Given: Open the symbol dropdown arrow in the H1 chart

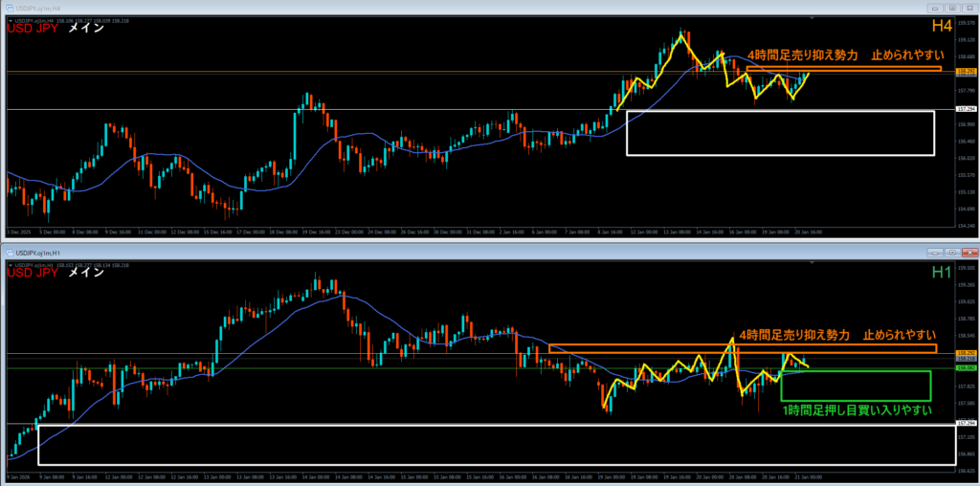Looking at the screenshot, I should click(9, 266).
